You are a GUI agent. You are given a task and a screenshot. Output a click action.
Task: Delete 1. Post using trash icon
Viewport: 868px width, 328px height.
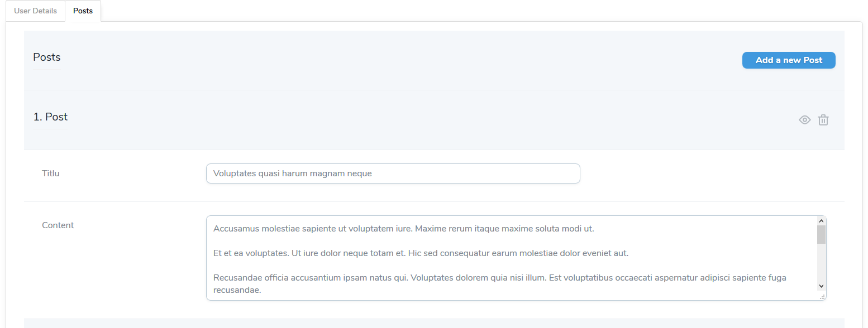click(x=823, y=120)
